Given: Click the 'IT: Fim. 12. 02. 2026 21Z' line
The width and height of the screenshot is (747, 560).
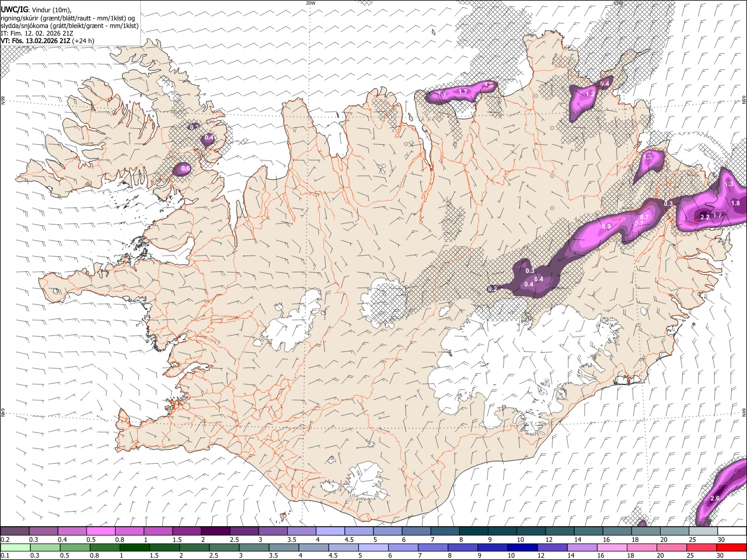Looking at the screenshot, I should click(x=37, y=33).
